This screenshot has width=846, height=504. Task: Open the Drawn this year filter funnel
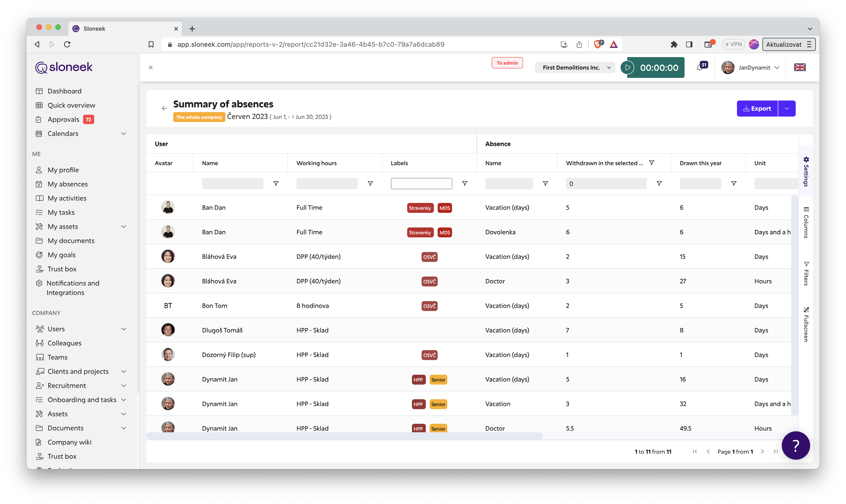tap(734, 183)
